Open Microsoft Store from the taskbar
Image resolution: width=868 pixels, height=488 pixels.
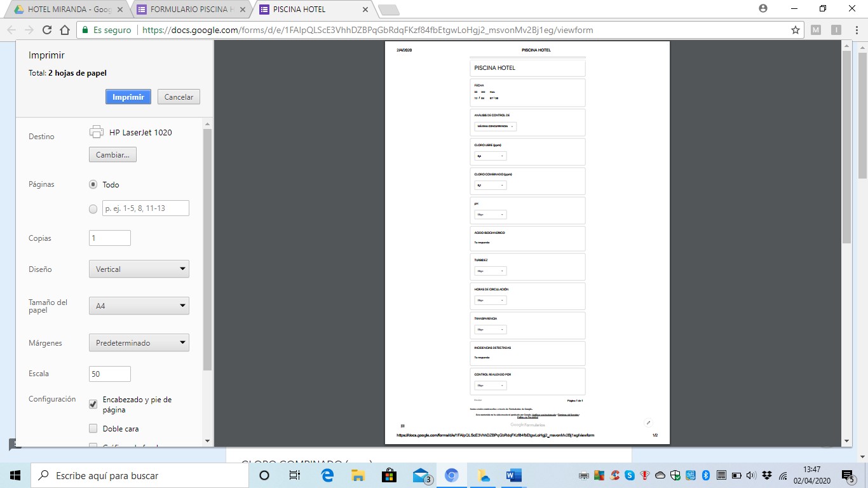389,475
